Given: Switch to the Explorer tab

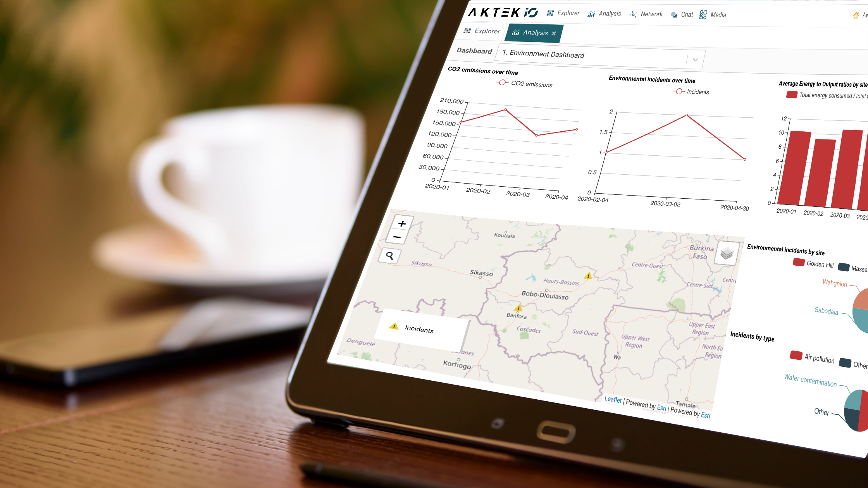Looking at the screenshot, I should (482, 32).
